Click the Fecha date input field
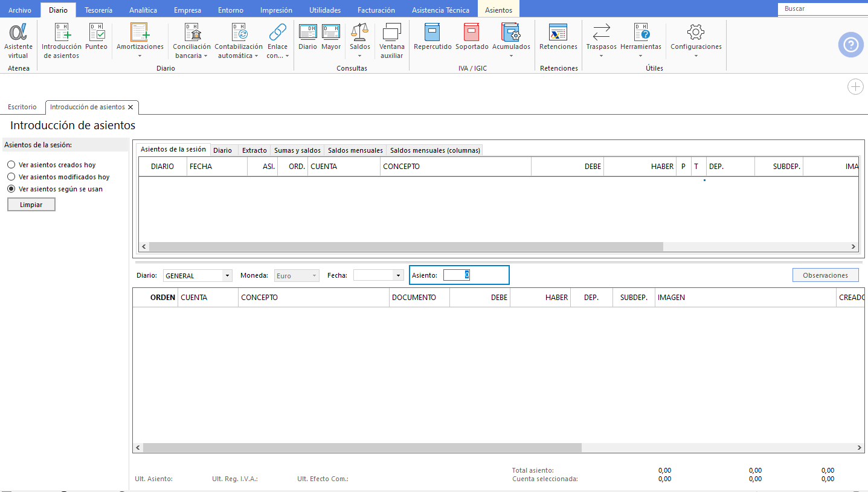 tap(373, 275)
